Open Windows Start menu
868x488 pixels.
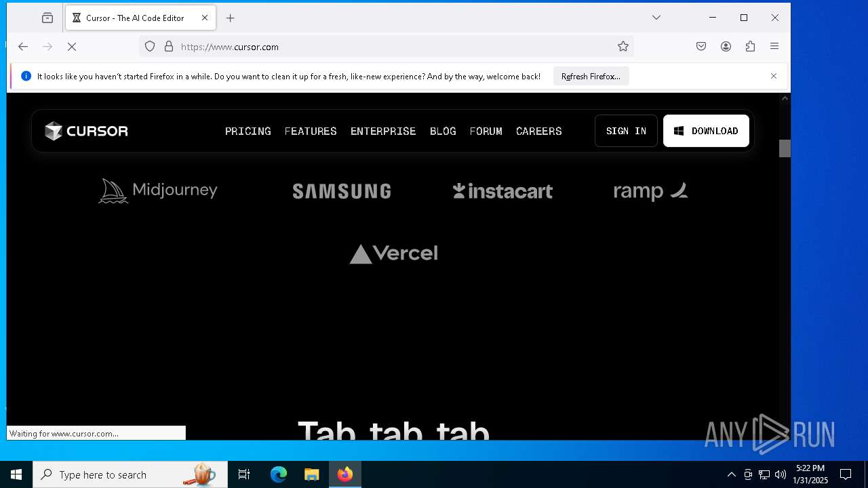[x=16, y=474]
